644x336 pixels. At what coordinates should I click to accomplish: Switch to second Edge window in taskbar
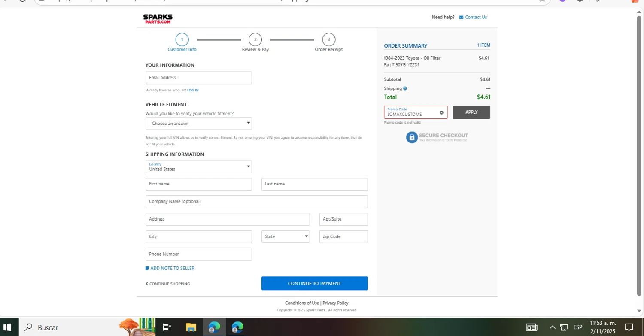pos(237,327)
